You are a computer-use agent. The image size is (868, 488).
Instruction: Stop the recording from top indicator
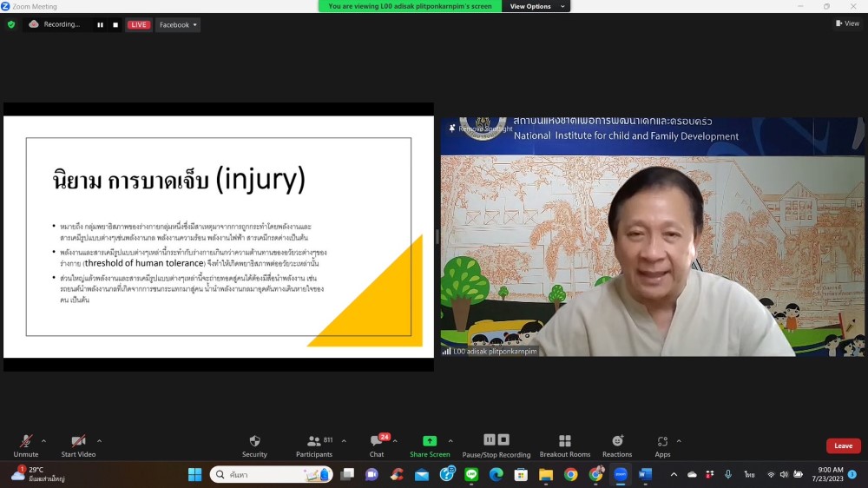pos(115,25)
